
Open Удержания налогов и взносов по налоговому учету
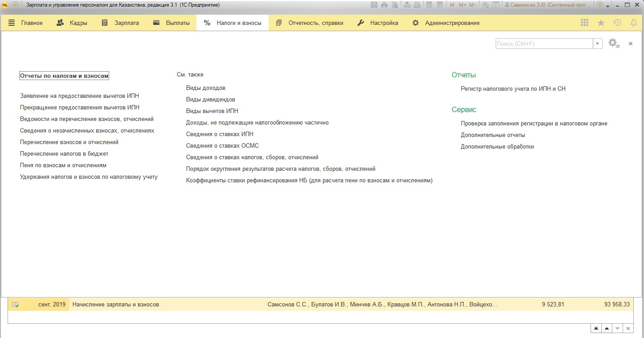coord(89,177)
